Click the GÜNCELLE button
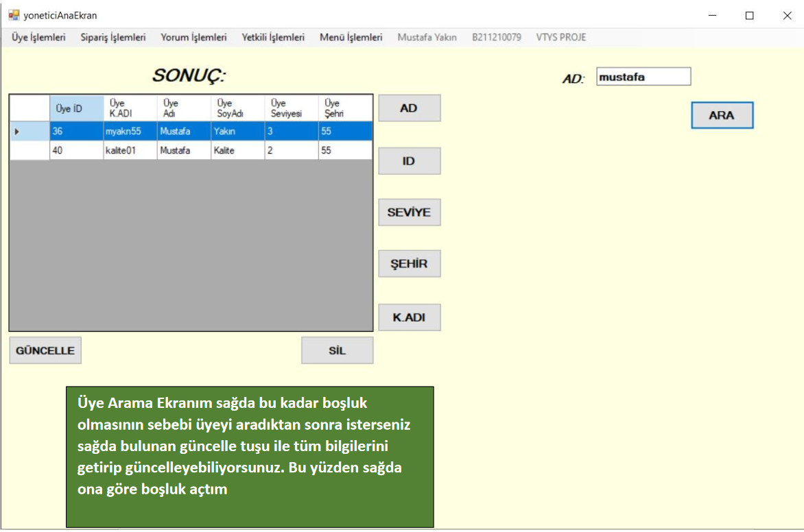This screenshot has width=804, height=532. [x=45, y=350]
